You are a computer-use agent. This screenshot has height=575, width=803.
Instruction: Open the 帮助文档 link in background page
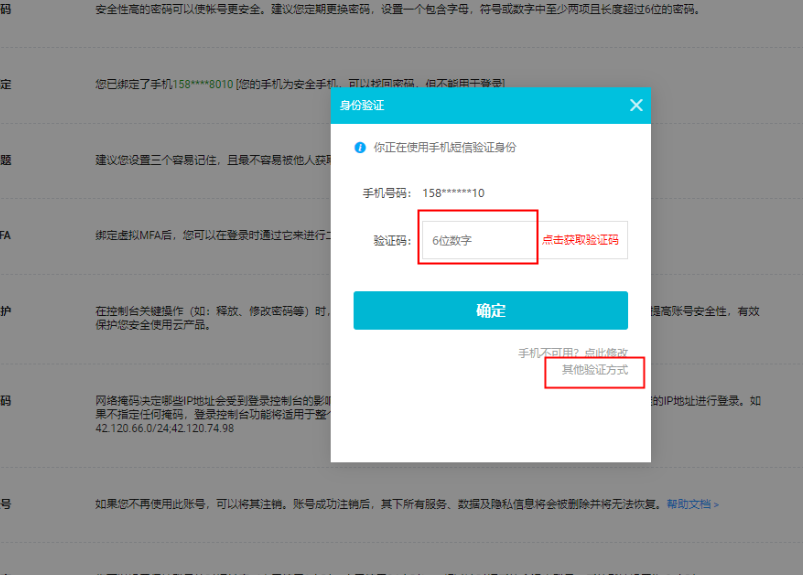(x=692, y=504)
